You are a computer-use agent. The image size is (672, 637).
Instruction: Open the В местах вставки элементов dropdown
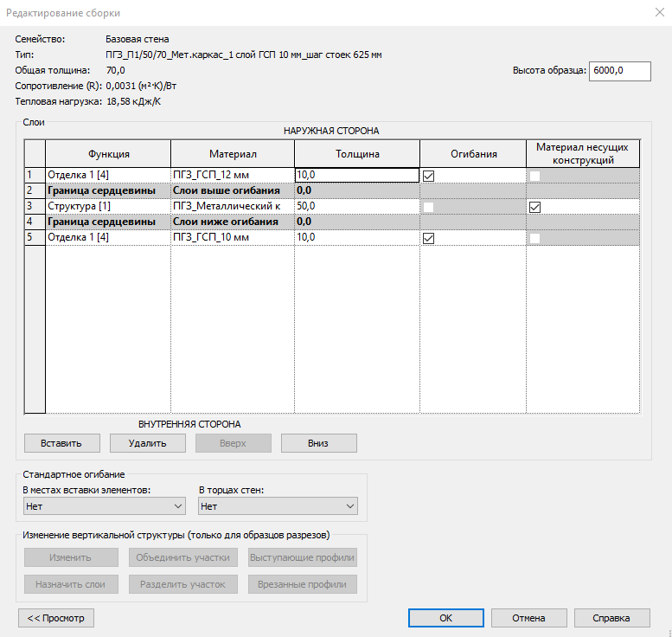point(104,506)
